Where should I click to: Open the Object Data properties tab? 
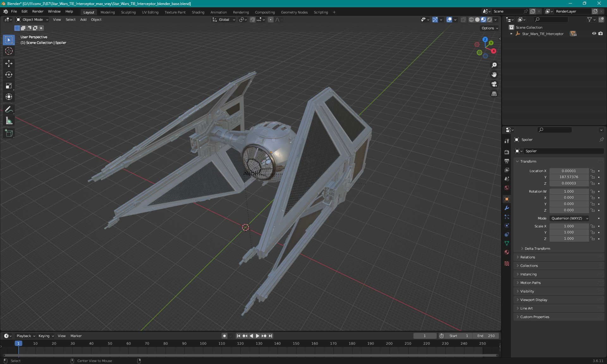click(x=507, y=243)
